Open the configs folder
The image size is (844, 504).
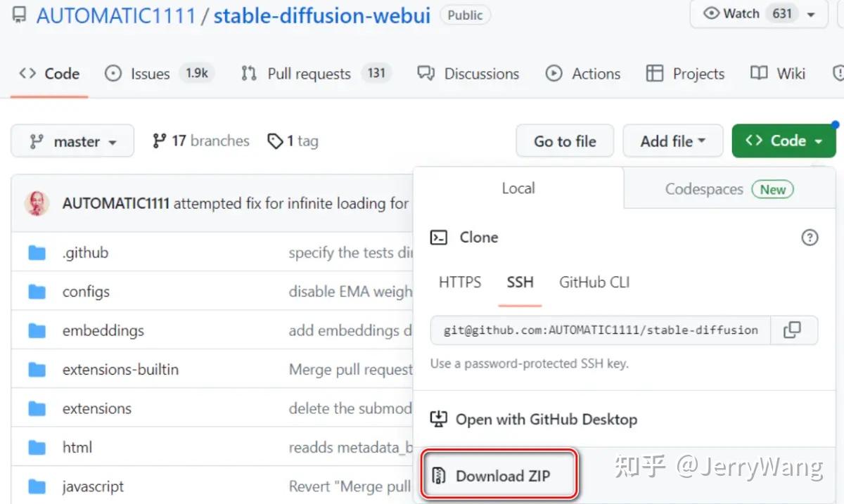pyautogui.click(x=86, y=292)
